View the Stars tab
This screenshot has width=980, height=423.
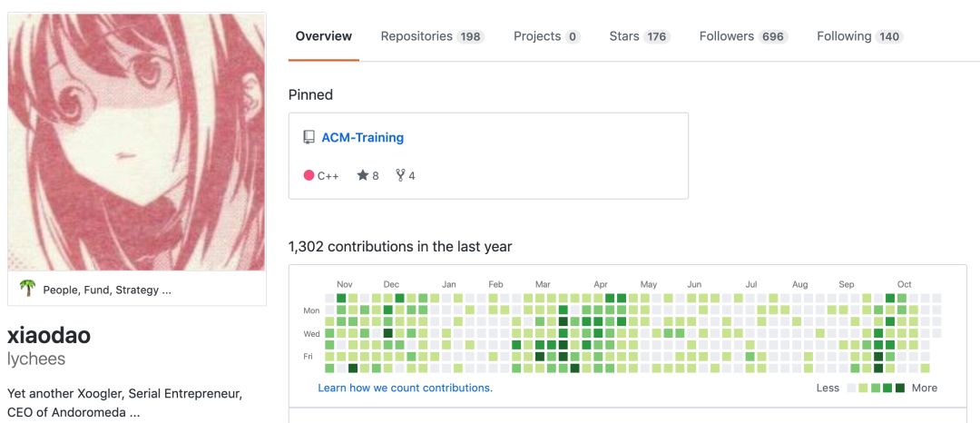[x=639, y=36]
